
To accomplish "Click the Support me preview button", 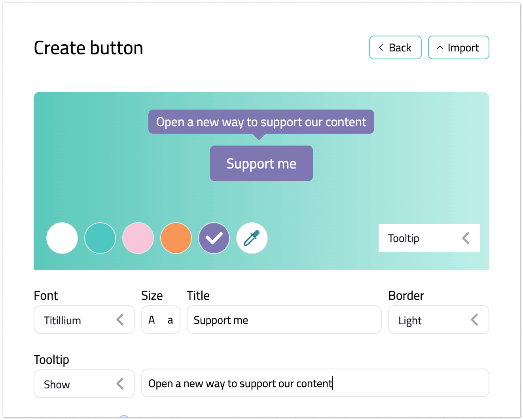I will (x=261, y=163).
